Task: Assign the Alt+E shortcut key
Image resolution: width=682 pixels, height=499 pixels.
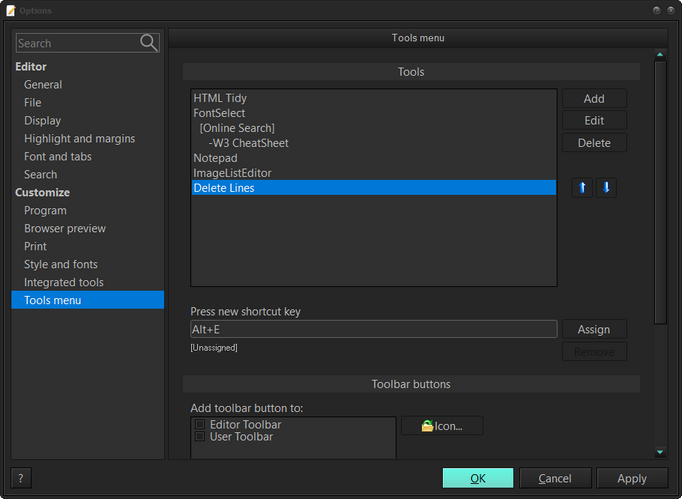Action: pyautogui.click(x=594, y=329)
